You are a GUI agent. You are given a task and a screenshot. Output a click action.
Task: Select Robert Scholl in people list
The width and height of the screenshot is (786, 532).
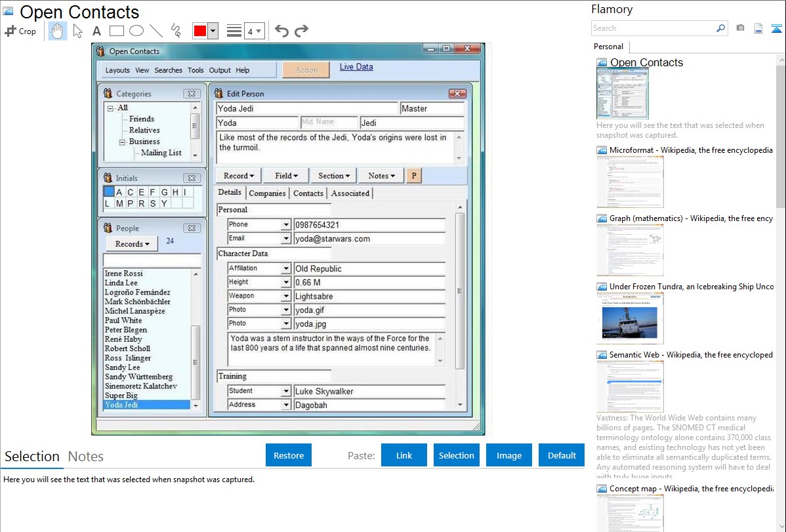(127, 348)
